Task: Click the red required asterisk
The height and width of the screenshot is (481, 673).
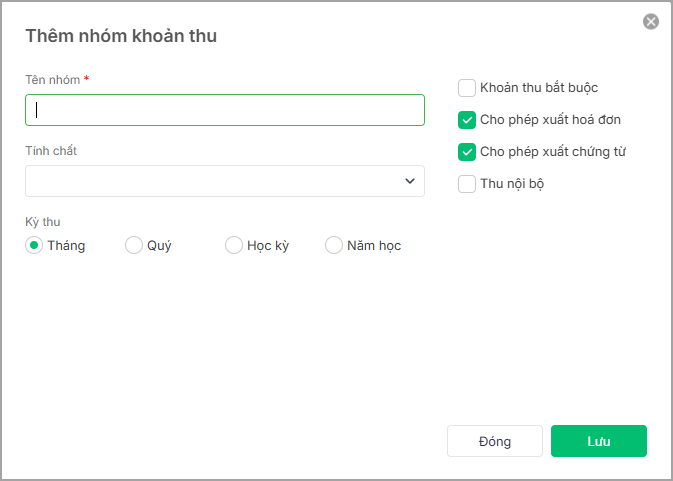Action: click(x=87, y=78)
